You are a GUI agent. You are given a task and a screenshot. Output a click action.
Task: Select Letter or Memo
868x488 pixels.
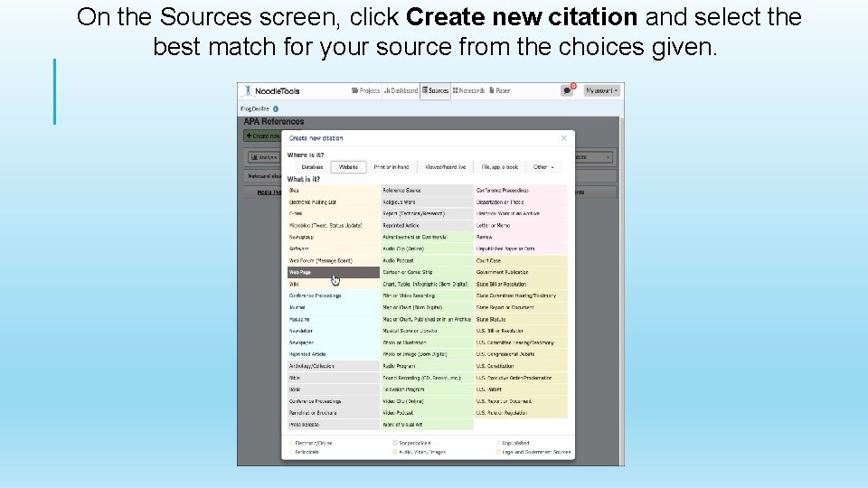click(x=521, y=226)
